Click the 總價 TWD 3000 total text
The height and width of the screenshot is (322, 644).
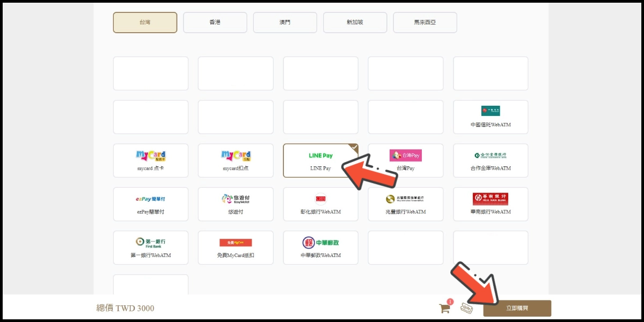(x=125, y=308)
